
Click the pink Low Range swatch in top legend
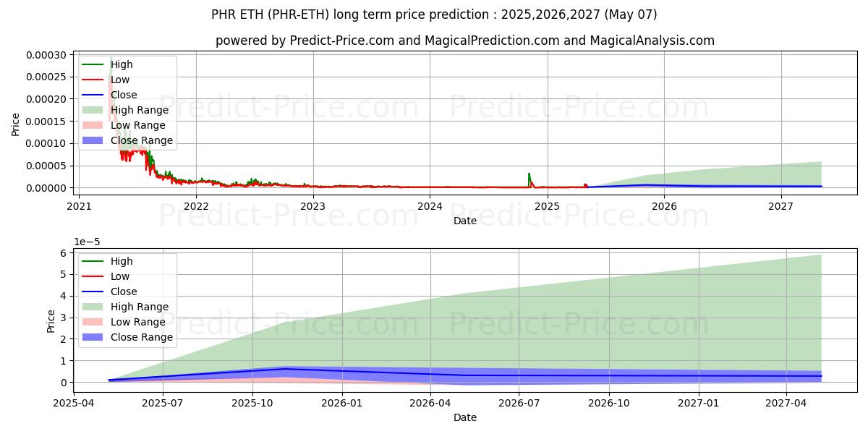pyautogui.click(x=93, y=125)
